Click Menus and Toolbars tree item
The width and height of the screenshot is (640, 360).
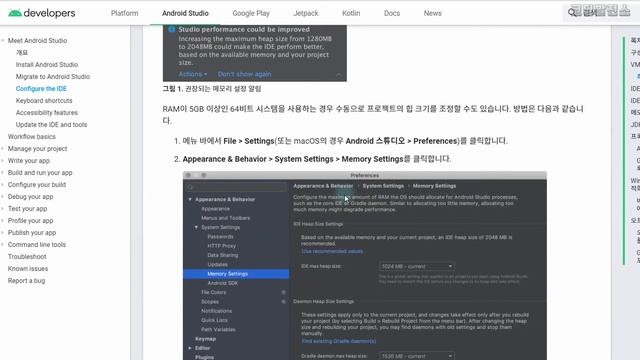[x=225, y=218]
